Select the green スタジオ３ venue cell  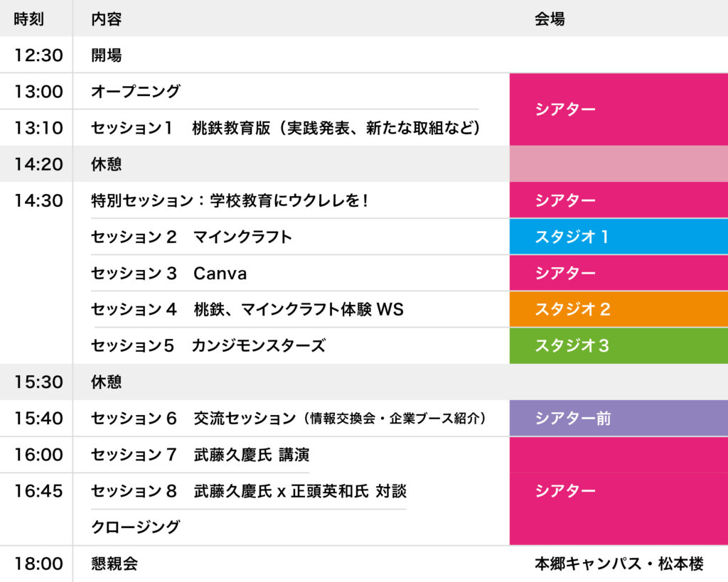tap(619, 346)
